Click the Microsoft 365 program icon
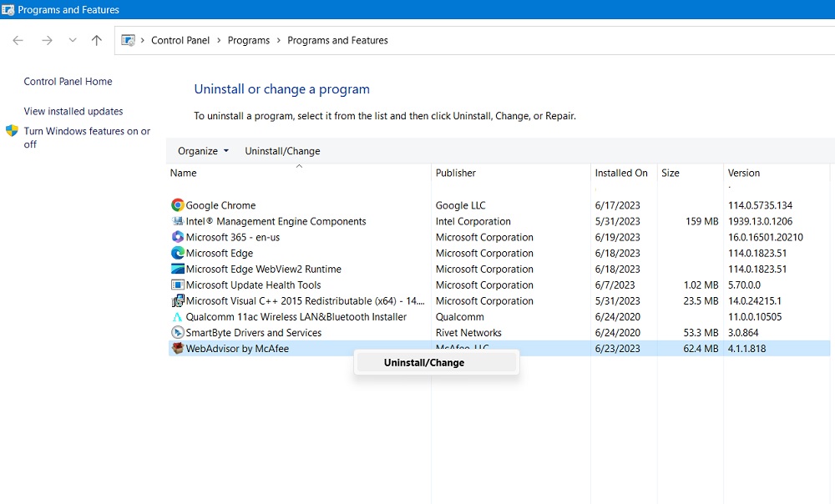This screenshot has width=835, height=504. [x=177, y=237]
